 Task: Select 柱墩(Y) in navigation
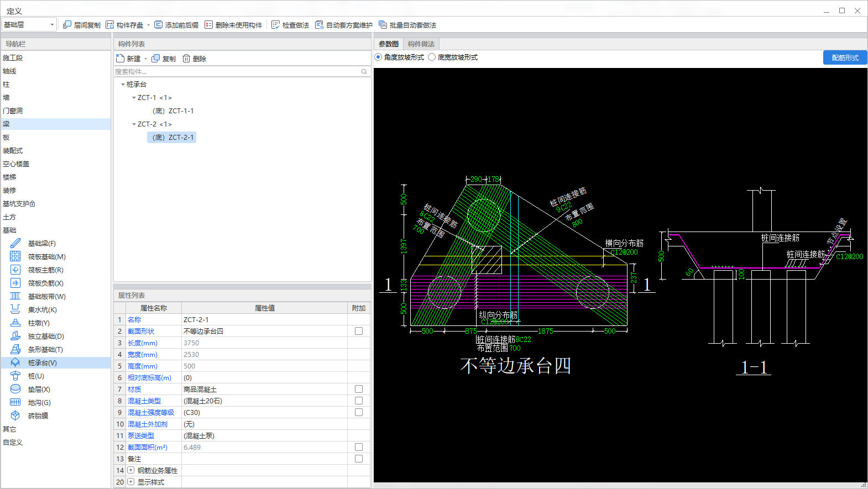39,323
